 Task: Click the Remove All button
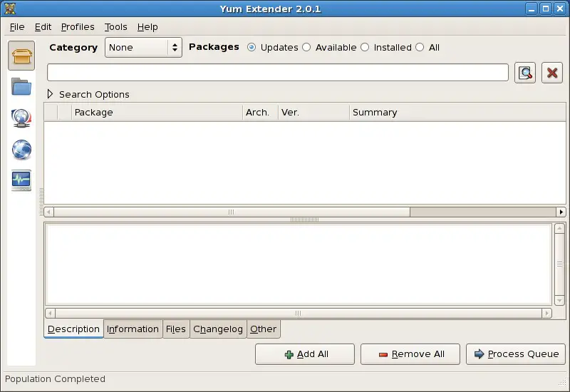pos(410,354)
